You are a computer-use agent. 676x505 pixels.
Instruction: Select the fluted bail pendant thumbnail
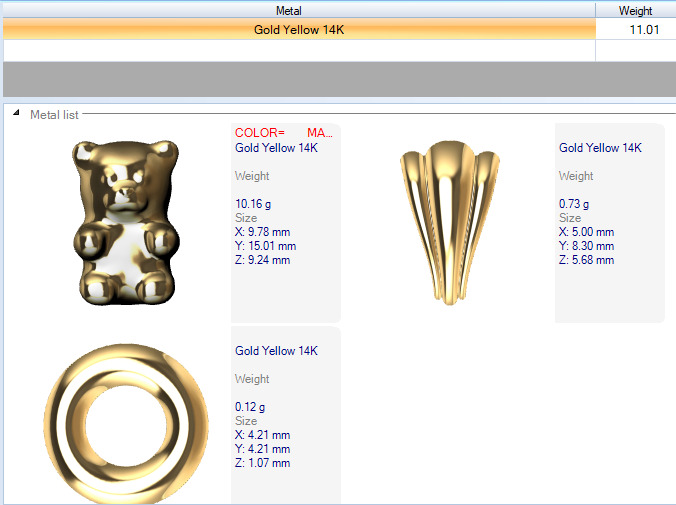(x=450, y=223)
